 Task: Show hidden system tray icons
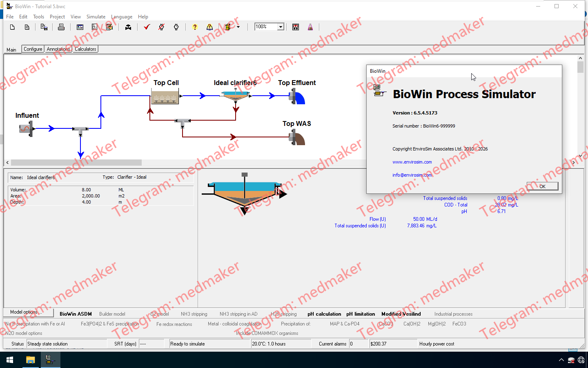pyautogui.click(x=561, y=360)
